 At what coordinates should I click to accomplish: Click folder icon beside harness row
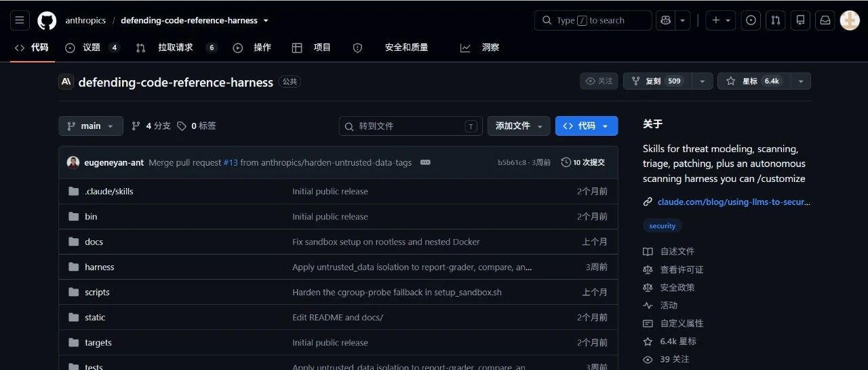click(x=73, y=267)
